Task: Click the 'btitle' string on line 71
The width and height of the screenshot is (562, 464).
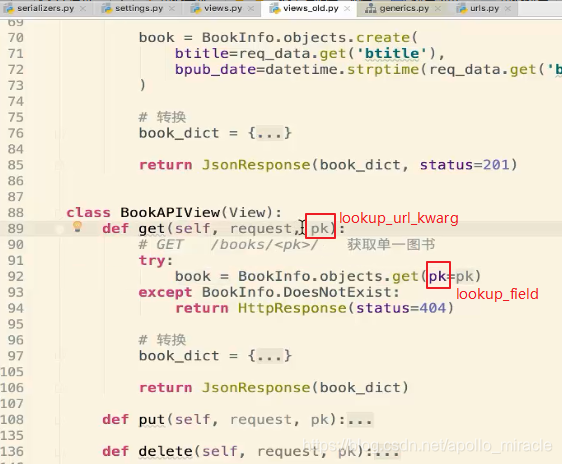Action: click(x=391, y=53)
